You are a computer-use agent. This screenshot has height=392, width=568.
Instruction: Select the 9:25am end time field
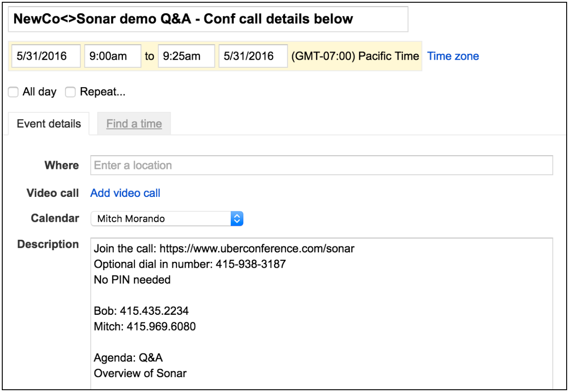[186, 56]
